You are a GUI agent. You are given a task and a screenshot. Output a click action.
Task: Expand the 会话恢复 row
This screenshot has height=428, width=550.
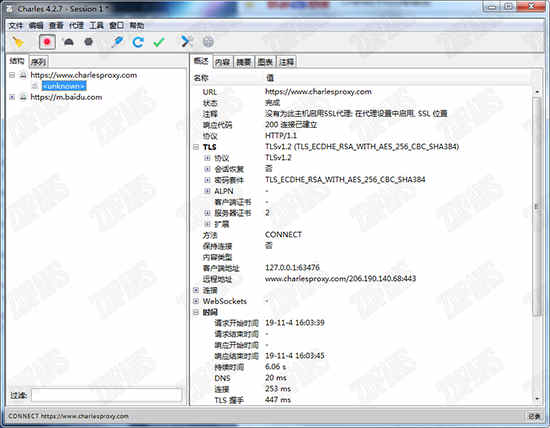point(207,169)
